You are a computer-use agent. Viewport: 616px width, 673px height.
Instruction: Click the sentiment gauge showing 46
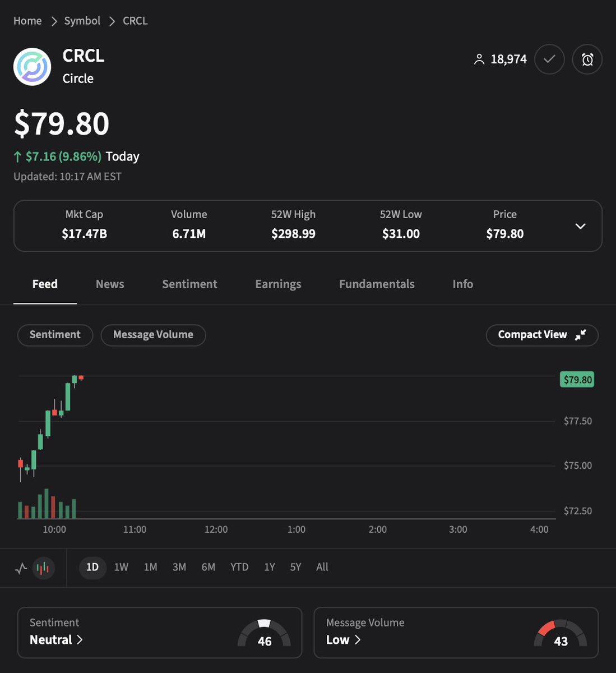[x=265, y=634]
